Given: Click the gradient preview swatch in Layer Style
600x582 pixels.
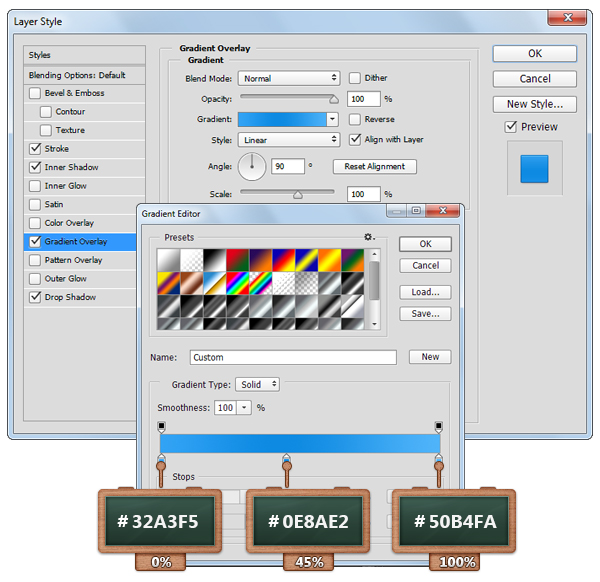Looking at the screenshot, I should pos(283,119).
